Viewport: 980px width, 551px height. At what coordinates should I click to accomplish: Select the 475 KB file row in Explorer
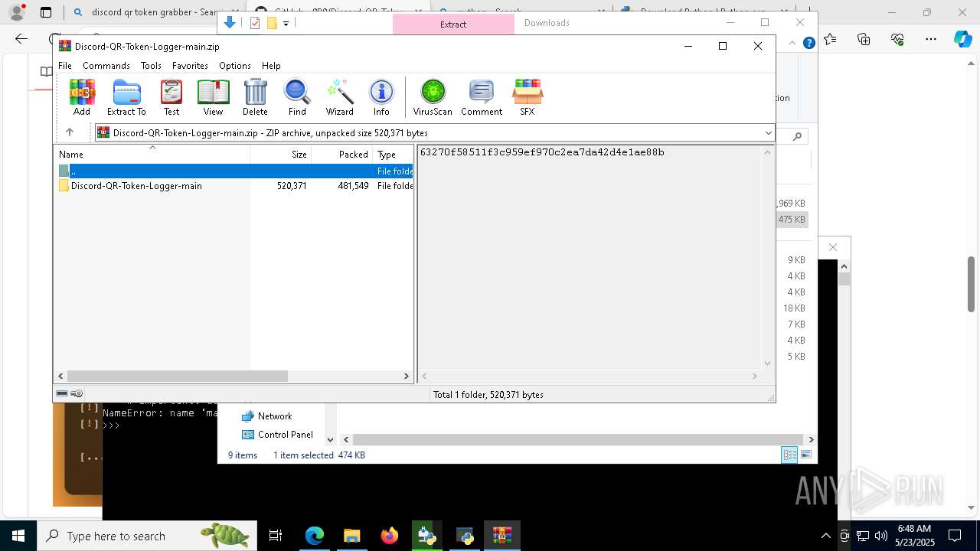point(792,220)
